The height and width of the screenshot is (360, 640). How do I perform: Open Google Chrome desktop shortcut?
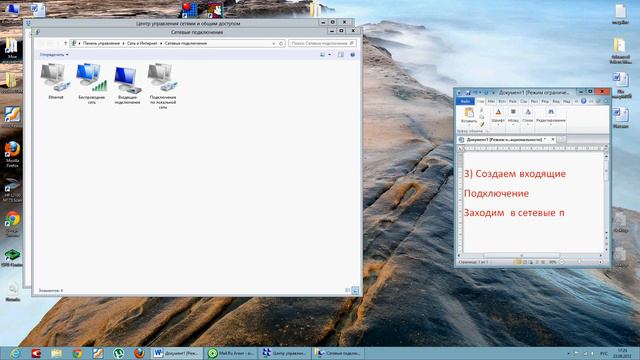coord(12,224)
